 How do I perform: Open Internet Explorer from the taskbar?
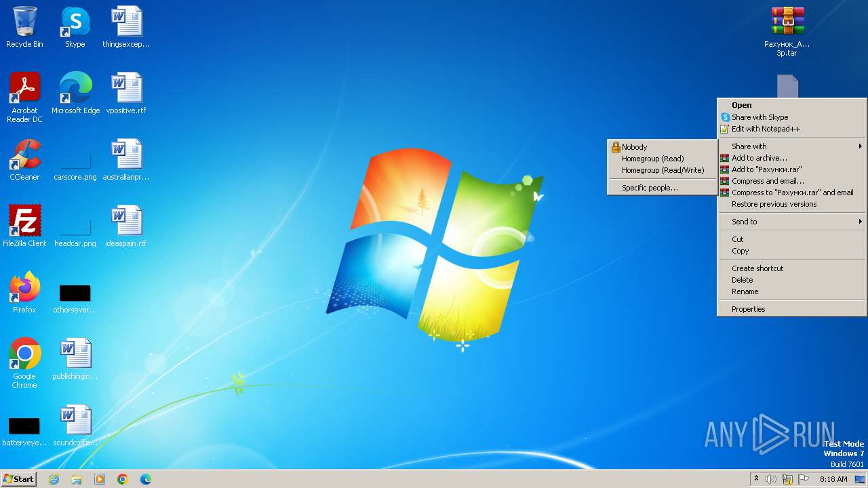point(54,479)
